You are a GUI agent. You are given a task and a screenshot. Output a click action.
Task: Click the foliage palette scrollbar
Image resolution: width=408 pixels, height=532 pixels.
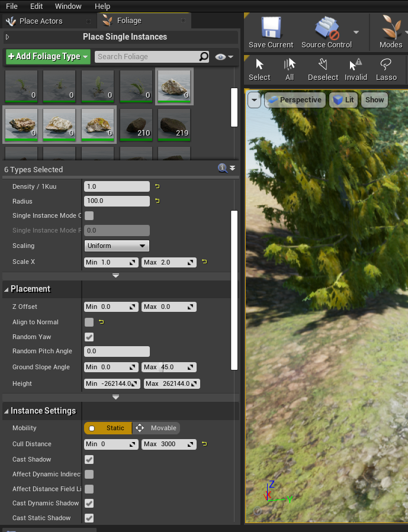click(x=234, y=107)
